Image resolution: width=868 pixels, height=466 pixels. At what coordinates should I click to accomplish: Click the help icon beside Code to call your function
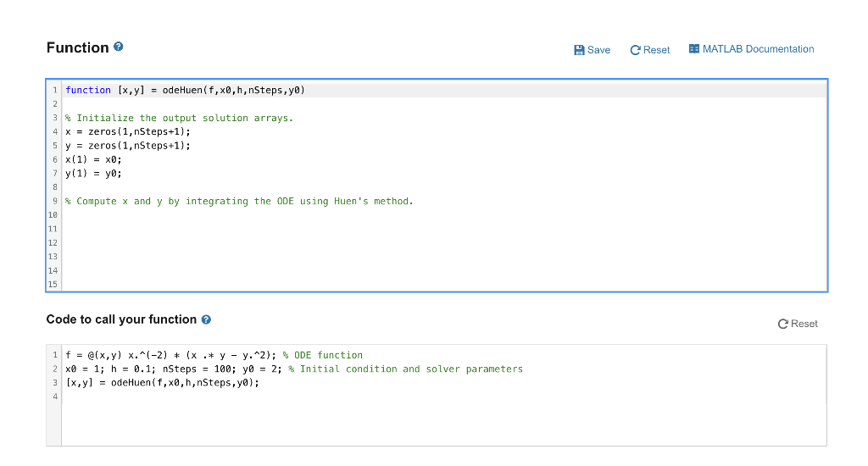206,319
